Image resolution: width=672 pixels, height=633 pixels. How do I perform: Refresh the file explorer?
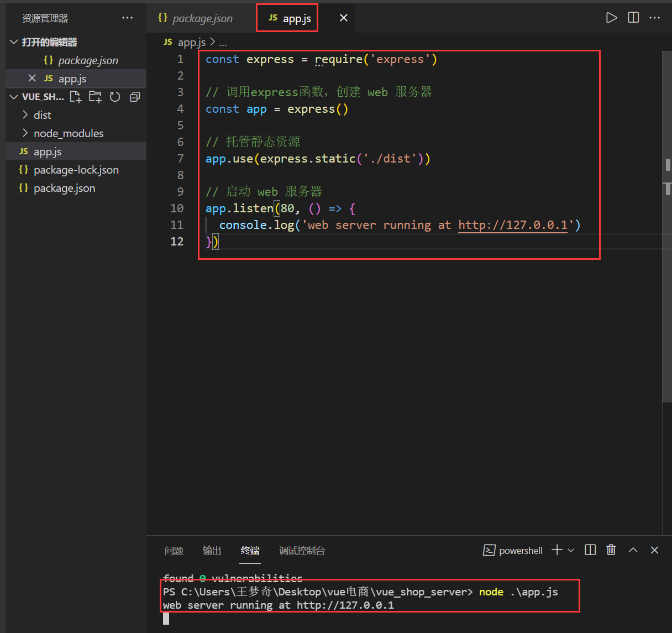point(115,97)
